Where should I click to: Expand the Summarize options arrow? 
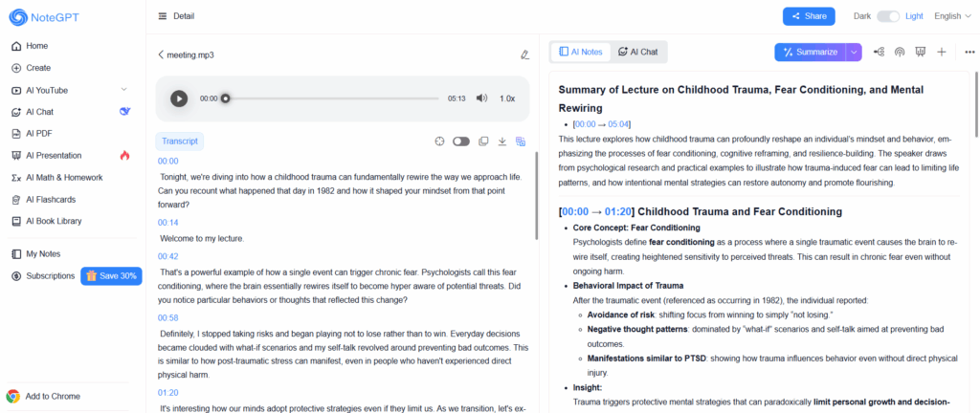[x=854, y=52]
